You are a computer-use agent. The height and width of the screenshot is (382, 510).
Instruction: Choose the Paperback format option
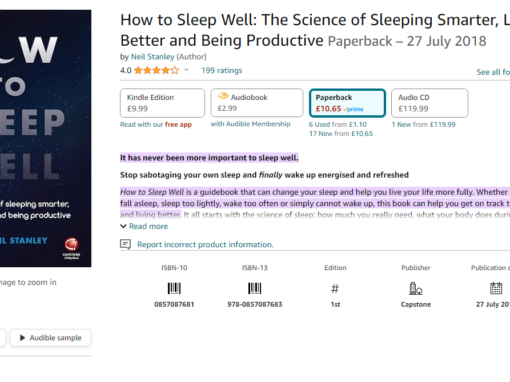tap(347, 103)
